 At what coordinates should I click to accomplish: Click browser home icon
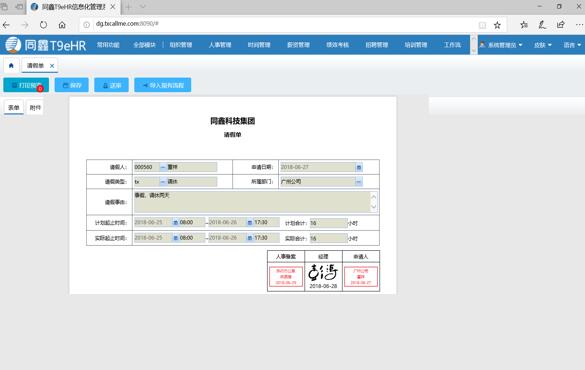point(62,25)
